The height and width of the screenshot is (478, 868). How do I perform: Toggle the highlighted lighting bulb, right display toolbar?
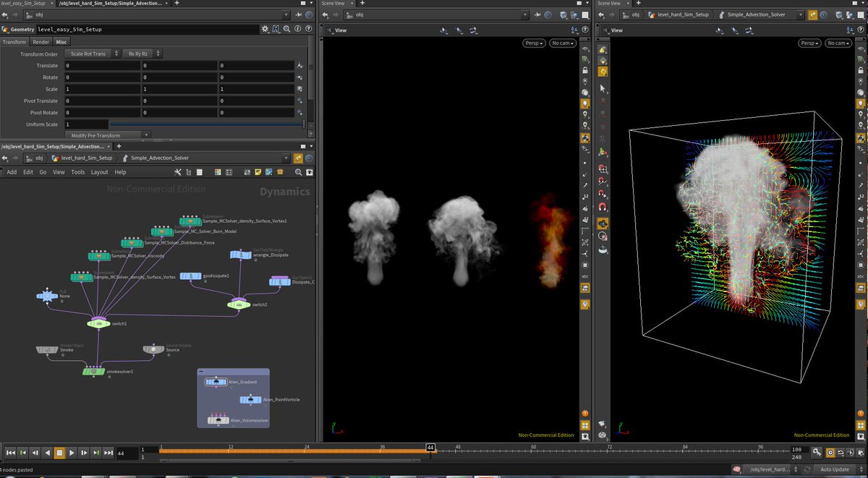(x=861, y=104)
